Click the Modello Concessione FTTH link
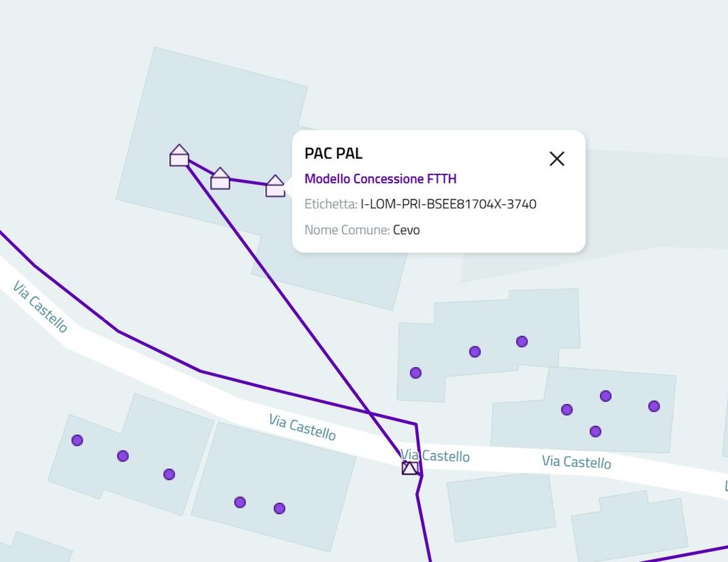This screenshot has height=562, width=728. tap(380, 179)
